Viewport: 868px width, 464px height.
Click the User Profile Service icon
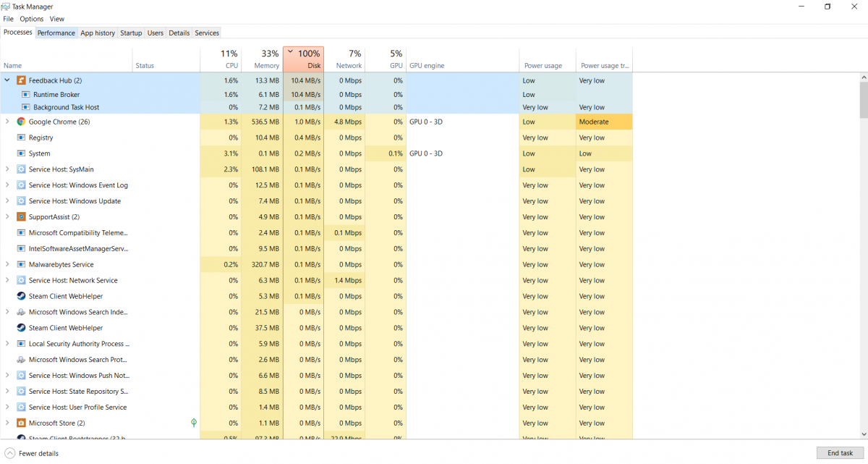pos(22,408)
